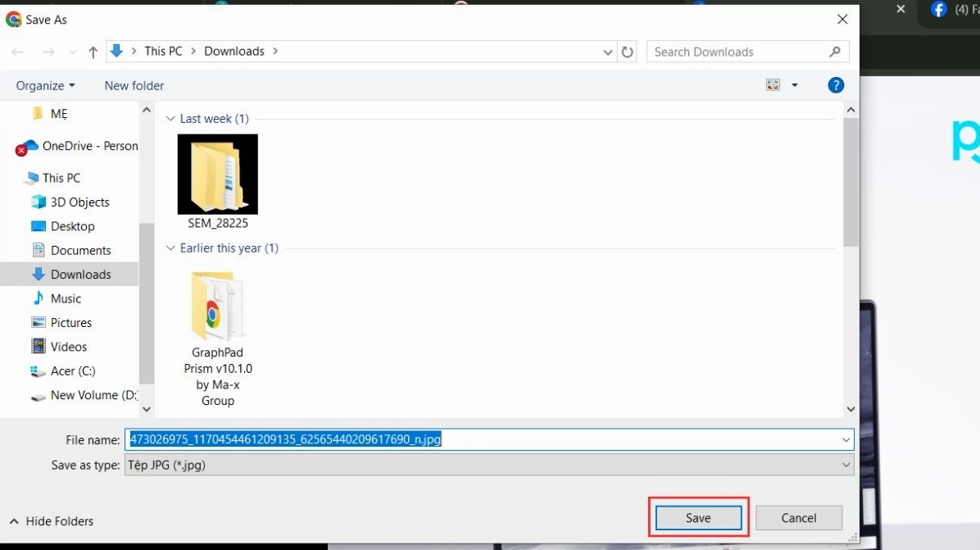Image resolution: width=980 pixels, height=550 pixels.
Task: Open the Organize menu
Action: [x=45, y=85]
